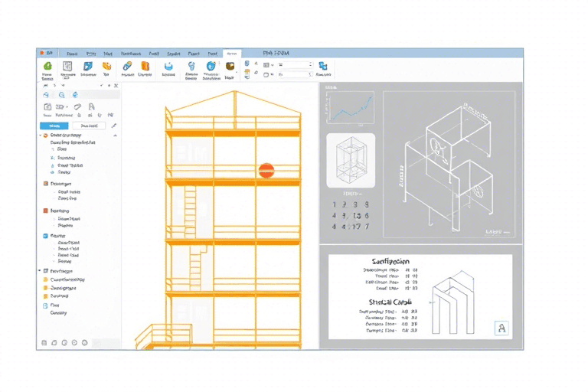Click the magnifier search icon atop the left panel
Screen dimensions: 588x392
point(63,94)
